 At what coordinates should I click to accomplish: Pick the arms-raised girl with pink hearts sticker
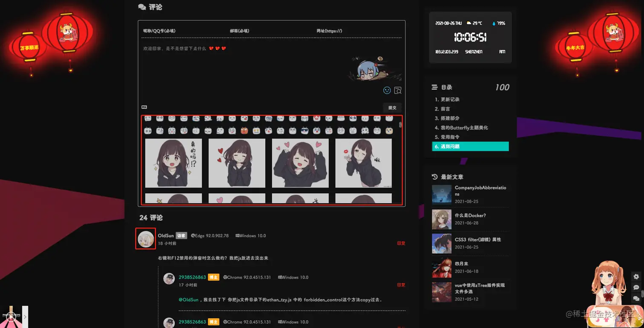300,163
